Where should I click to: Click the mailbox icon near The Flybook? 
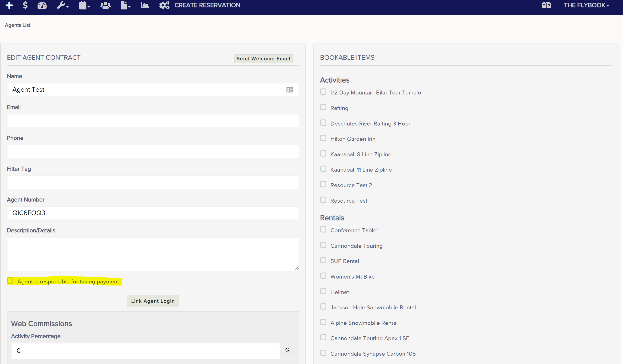(x=546, y=5)
